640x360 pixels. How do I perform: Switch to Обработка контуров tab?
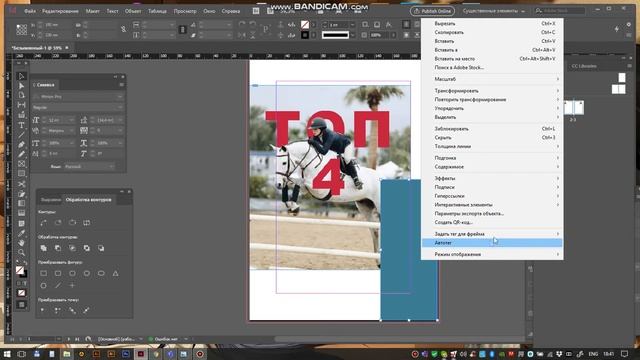point(89,200)
